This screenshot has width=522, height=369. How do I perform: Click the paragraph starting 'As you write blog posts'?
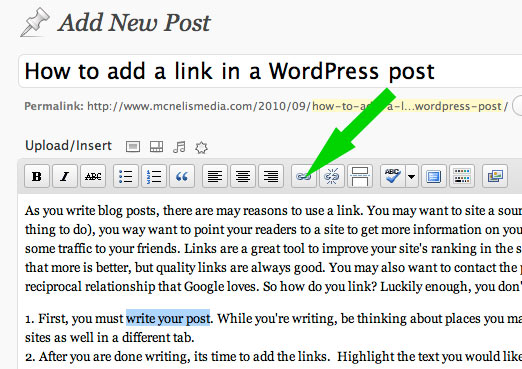tap(273, 248)
